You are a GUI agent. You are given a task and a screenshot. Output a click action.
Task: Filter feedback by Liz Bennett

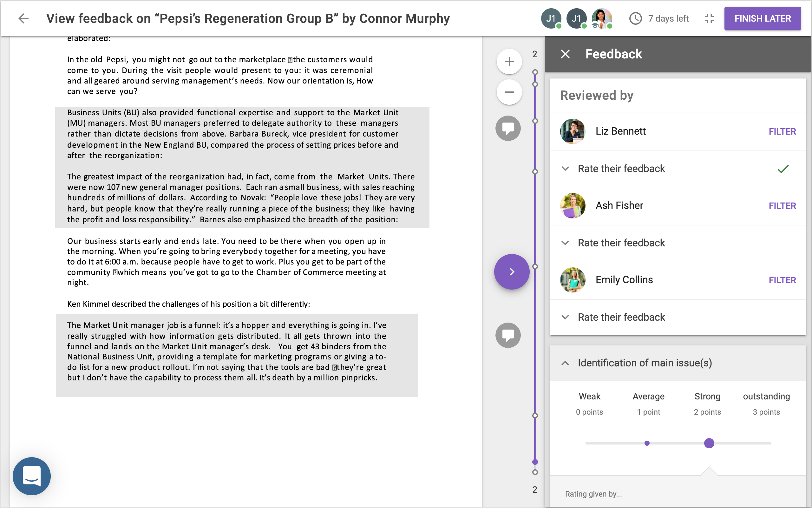click(x=782, y=131)
